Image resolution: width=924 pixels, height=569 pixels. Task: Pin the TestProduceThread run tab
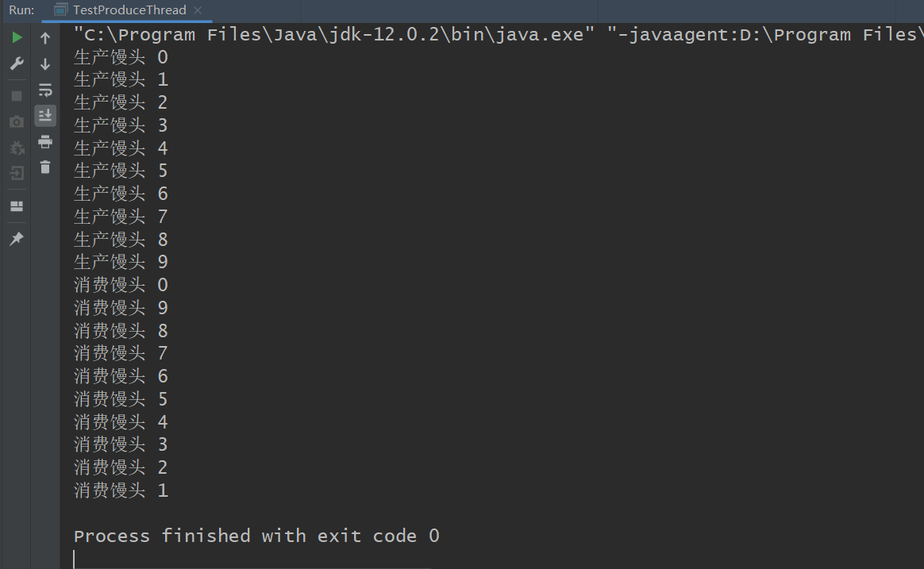click(17, 239)
